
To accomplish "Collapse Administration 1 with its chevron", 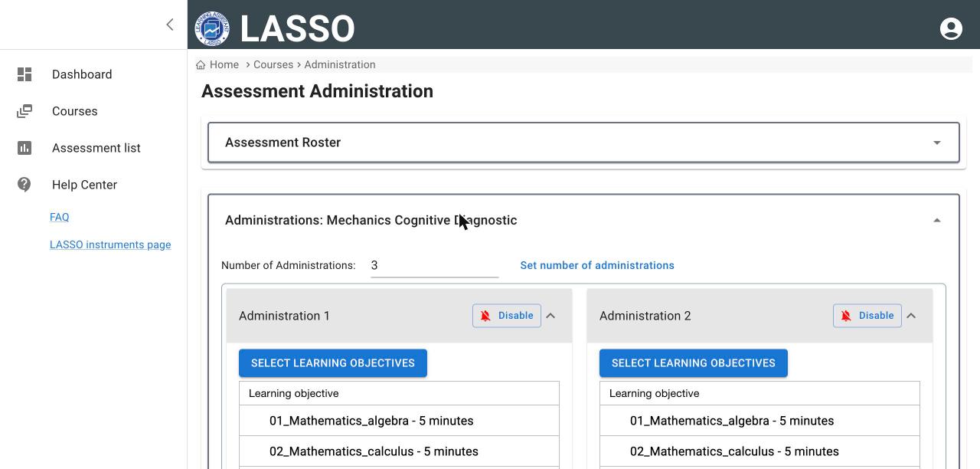I will [550, 316].
